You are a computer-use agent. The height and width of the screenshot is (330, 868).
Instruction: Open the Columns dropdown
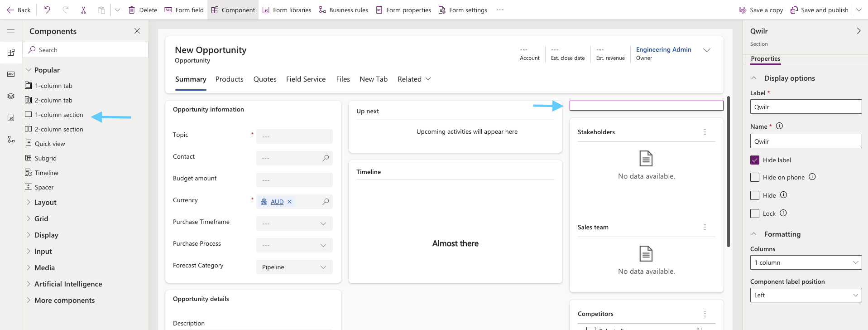click(x=806, y=262)
